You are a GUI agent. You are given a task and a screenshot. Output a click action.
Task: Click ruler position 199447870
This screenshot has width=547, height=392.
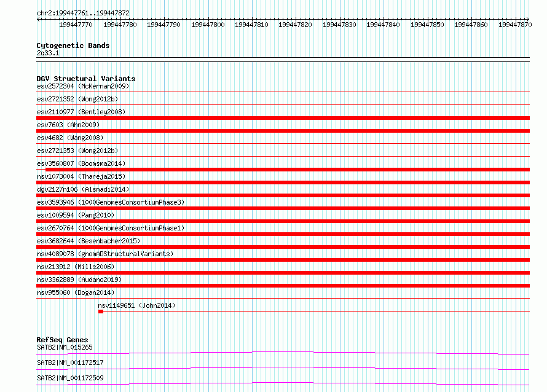tap(515, 25)
